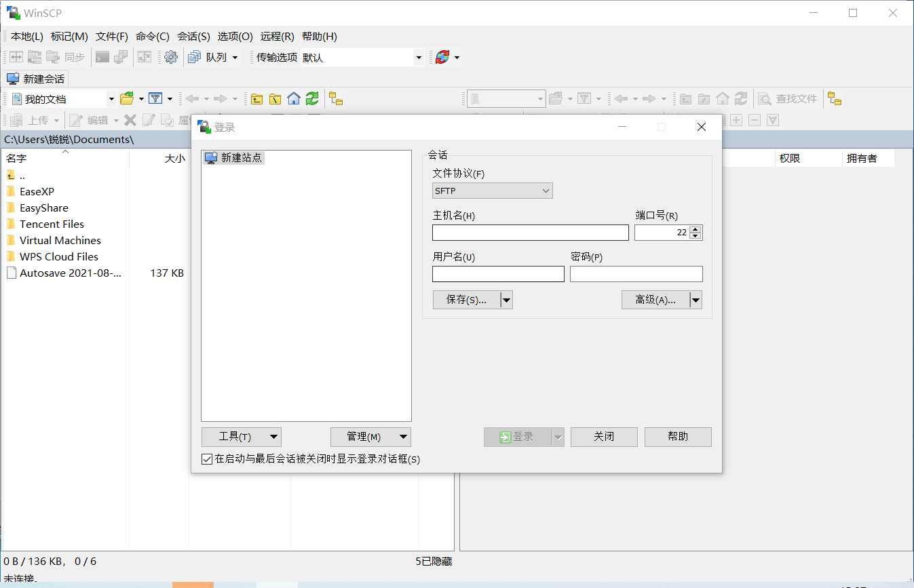Refresh the local panel with green arrows
Screen dimensions: 914x588
coord(312,99)
